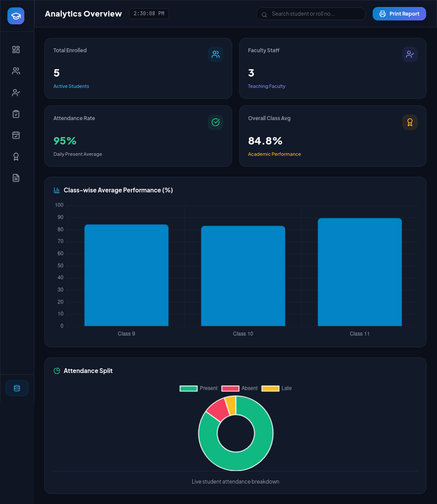The width and height of the screenshot is (437, 504).
Task: Toggle the Present legend swatch
Action: click(188, 388)
